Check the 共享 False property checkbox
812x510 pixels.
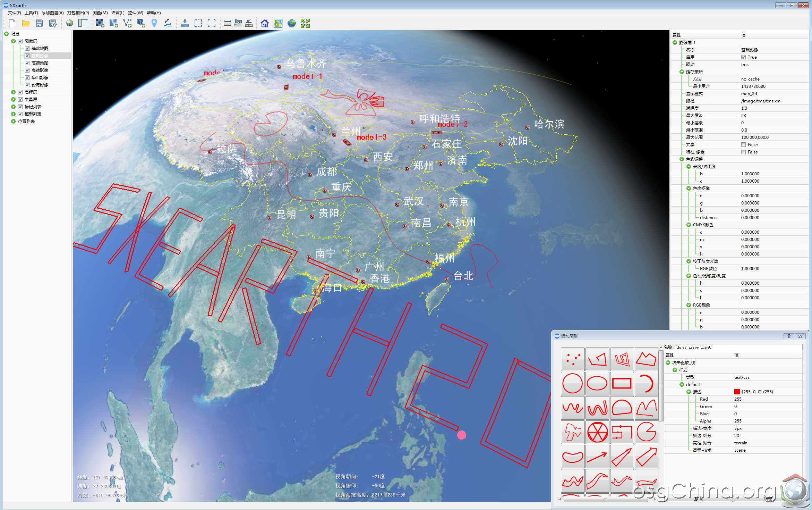pyautogui.click(x=744, y=144)
